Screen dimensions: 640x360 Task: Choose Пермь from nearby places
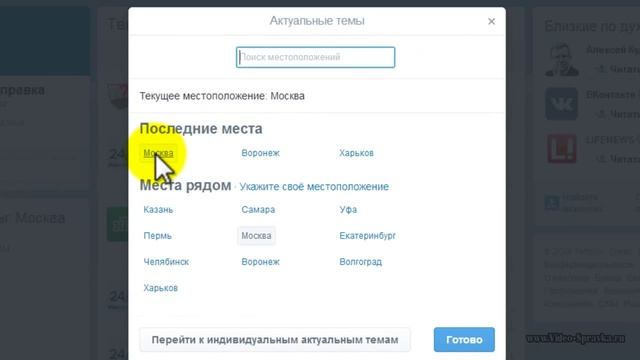click(157, 236)
